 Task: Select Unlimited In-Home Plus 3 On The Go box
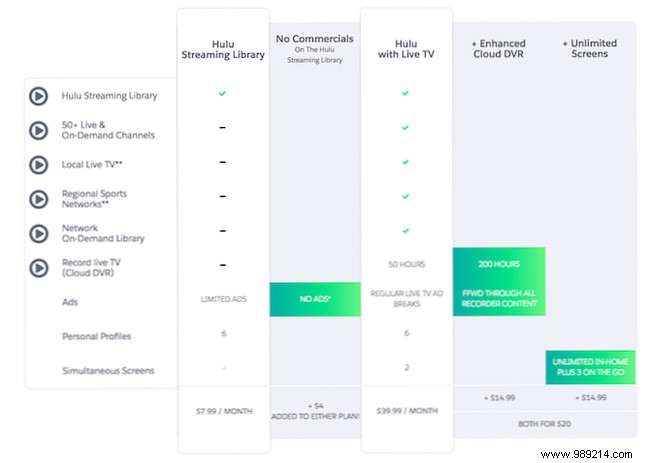[590, 368]
